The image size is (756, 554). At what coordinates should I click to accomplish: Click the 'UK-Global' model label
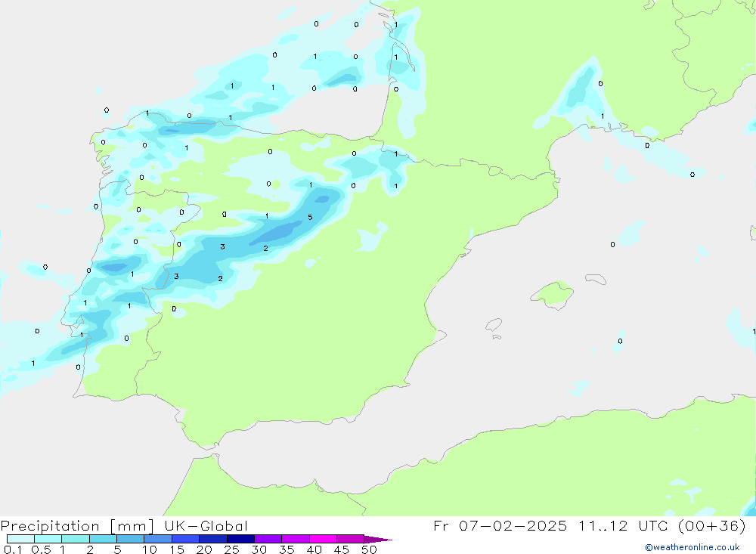coord(206,526)
